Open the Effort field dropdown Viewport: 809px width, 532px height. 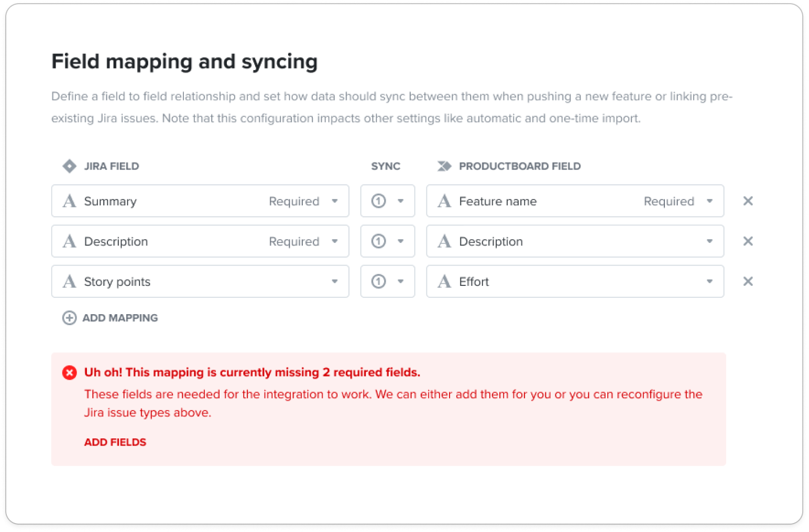(575, 282)
